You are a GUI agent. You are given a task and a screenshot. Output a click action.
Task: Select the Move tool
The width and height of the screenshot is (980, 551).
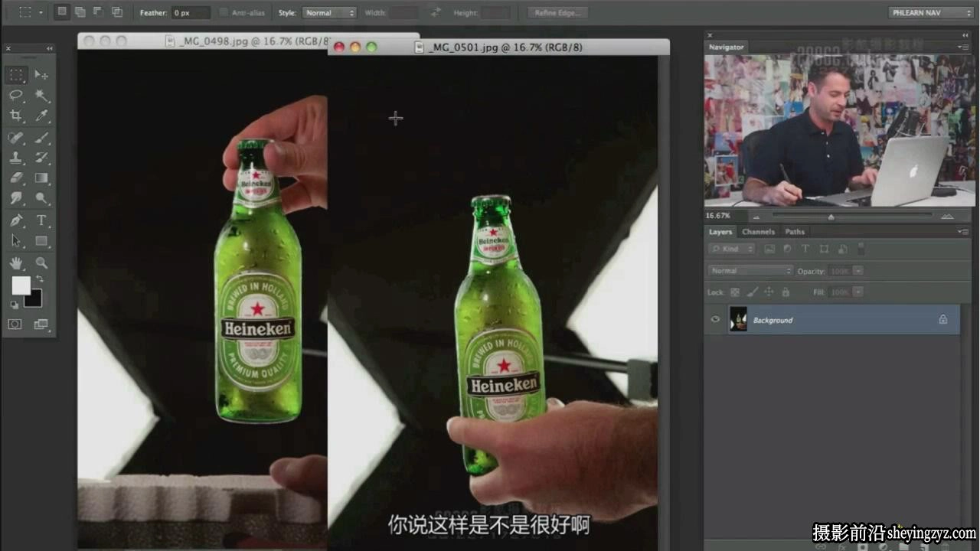(41, 75)
